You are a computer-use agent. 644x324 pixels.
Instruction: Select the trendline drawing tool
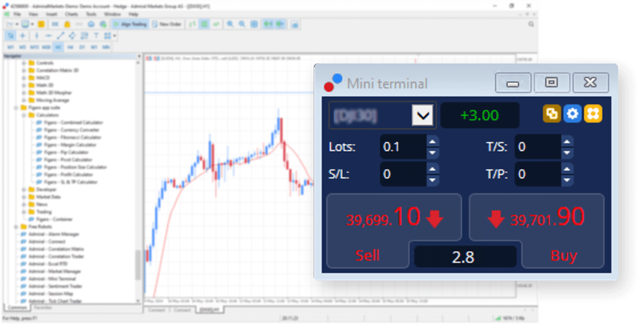point(60,36)
